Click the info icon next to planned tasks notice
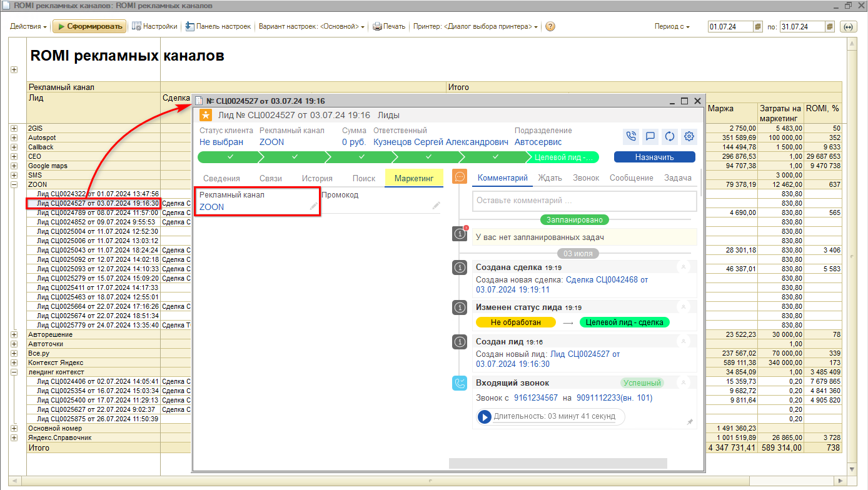Screen dimensions: 868x490 (460, 233)
